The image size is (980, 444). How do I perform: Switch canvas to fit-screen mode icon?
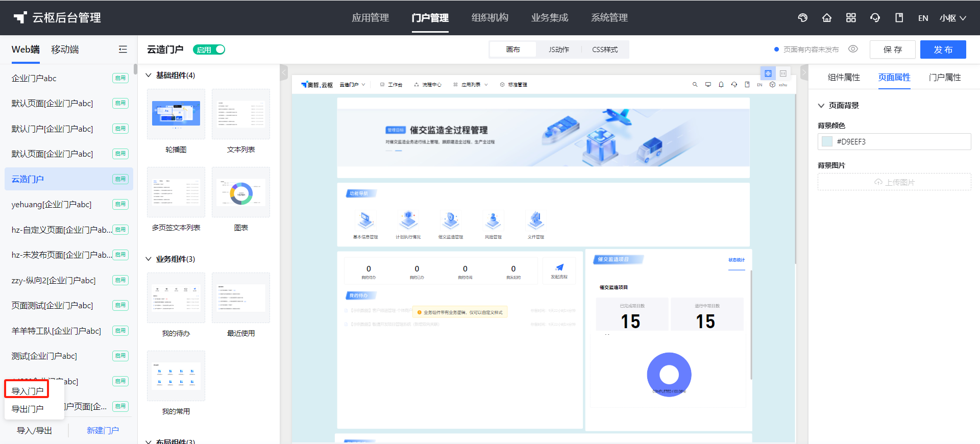[768, 73]
